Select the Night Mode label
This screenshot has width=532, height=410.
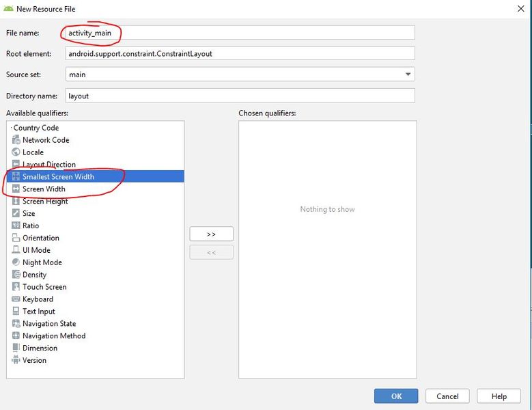[x=42, y=262]
